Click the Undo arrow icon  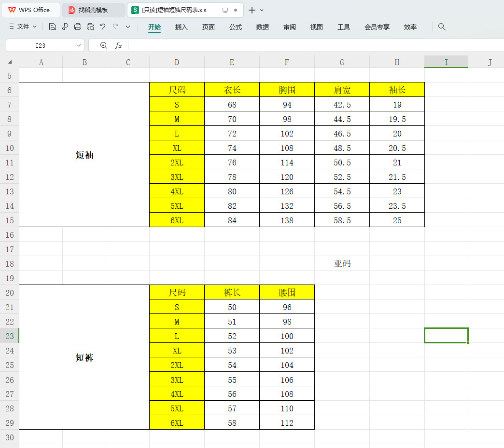click(102, 27)
